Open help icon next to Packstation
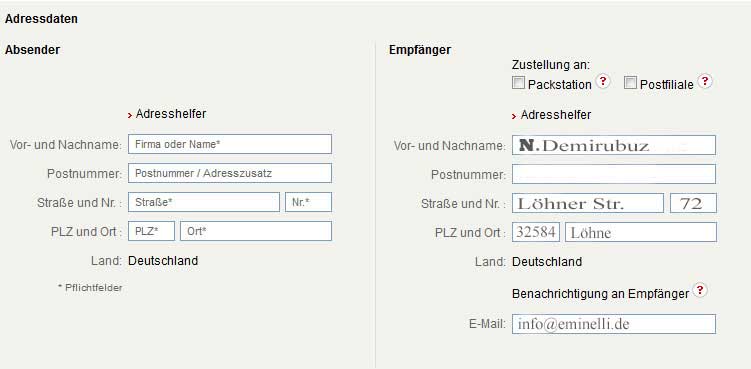Image resolution: width=751 pixels, height=369 pixels. (x=603, y=82)
